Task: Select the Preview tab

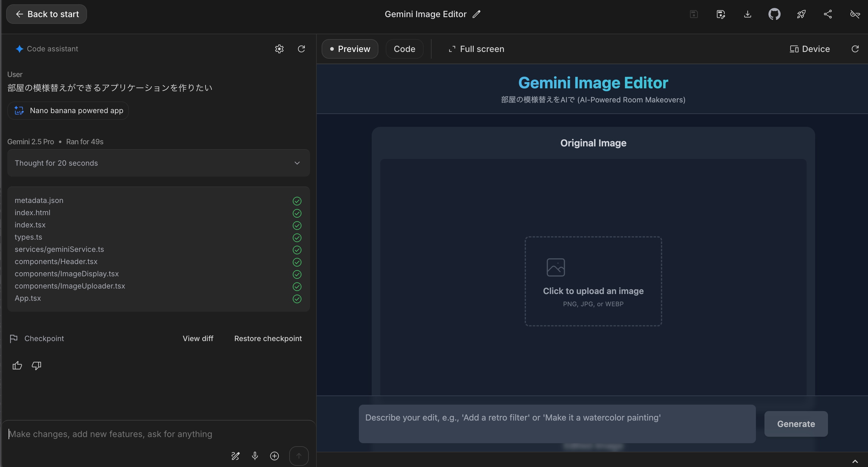Action: coord(350,49)
